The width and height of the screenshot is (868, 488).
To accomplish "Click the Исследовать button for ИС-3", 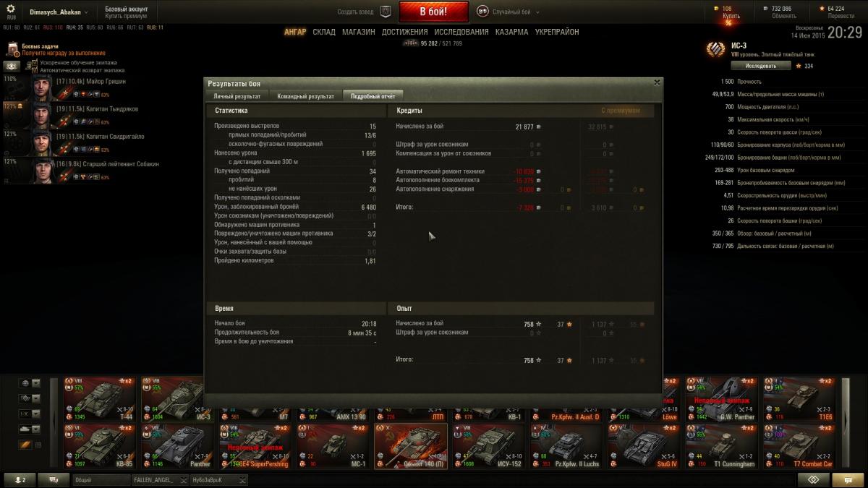I will tap(761, 66).
